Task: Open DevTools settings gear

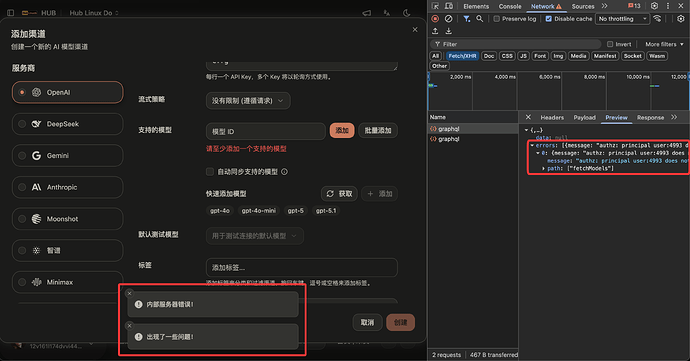Action: (655, 6)
